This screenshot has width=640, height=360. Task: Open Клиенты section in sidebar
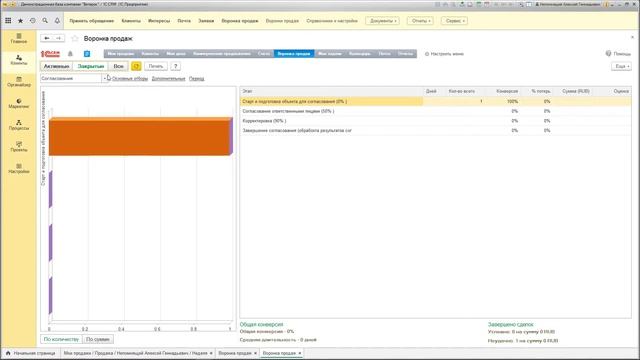19,60
